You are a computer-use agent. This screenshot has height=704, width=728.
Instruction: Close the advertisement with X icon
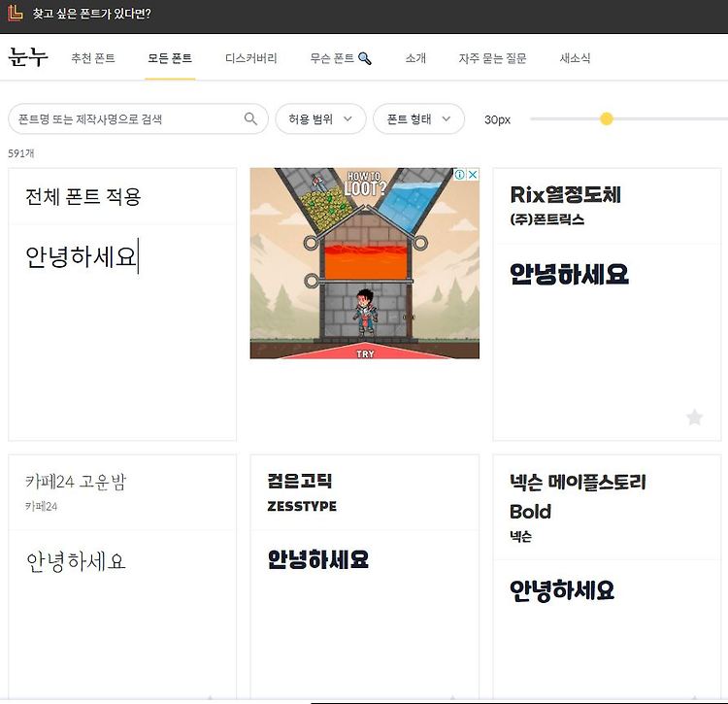pos(473,175)
